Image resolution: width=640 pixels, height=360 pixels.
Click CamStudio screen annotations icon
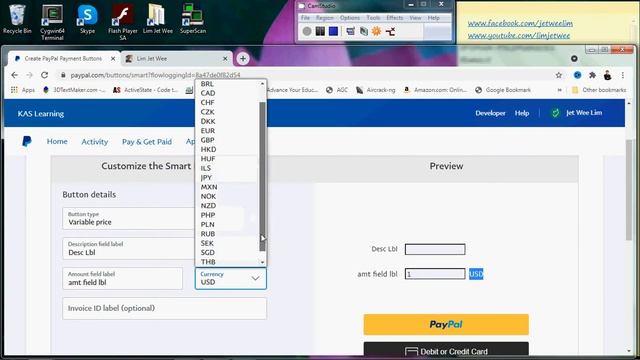coord(363,31)
